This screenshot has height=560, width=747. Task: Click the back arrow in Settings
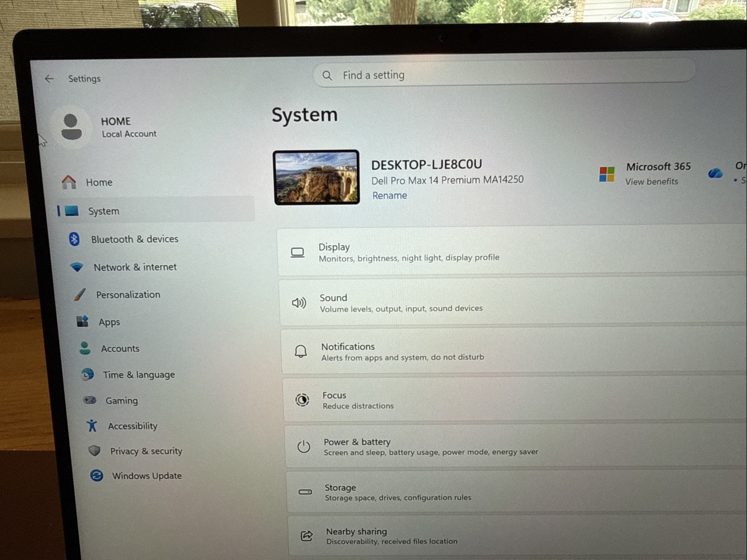pos(49,78)
